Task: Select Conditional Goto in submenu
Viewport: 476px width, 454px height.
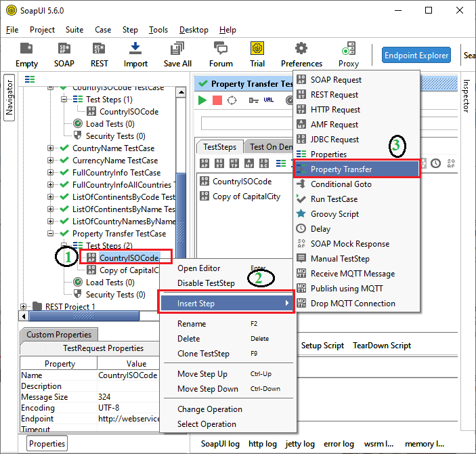Action: (356, 184)
